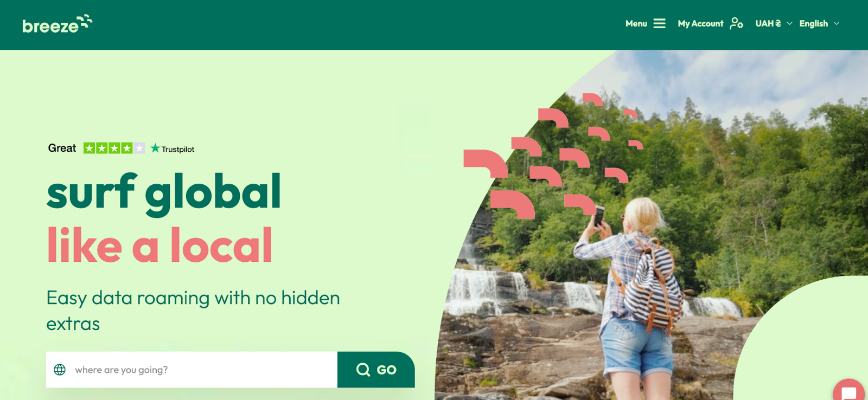The width and height of the screenshot is (868, 400).
Task: Click the green Trustpilot rating stars
Action: coord(114,148)
